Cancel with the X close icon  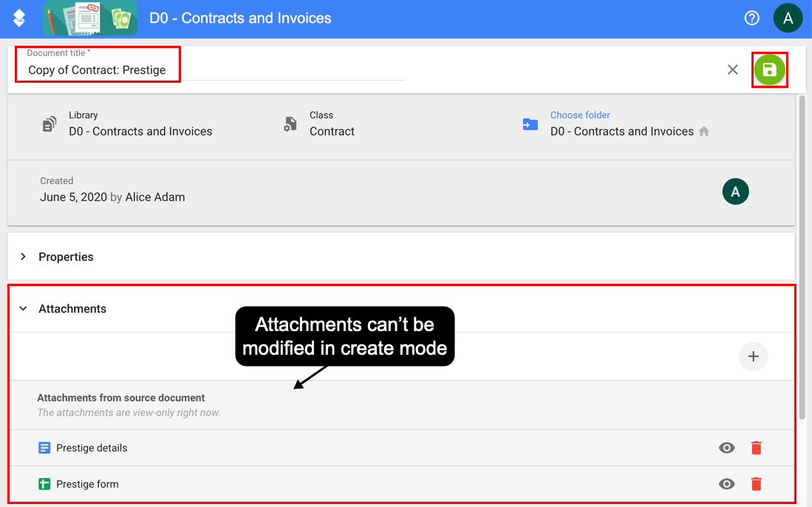pos(732,69)
